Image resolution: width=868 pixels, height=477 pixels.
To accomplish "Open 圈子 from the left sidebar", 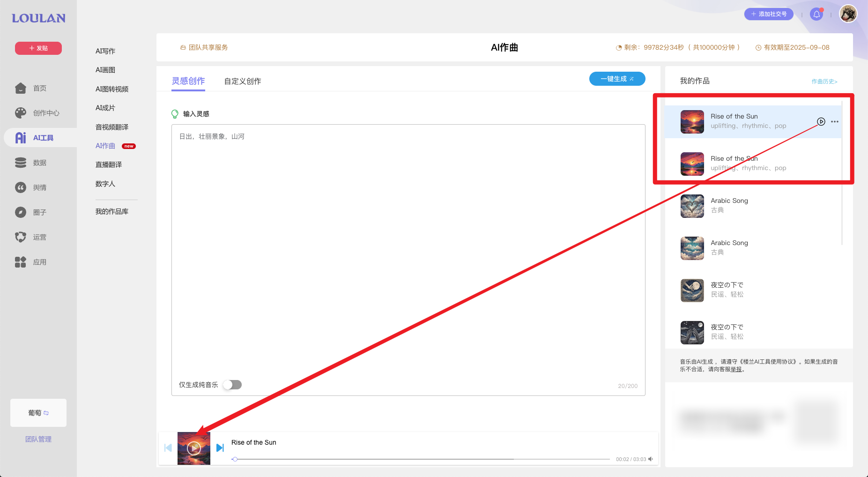I will tap(40, 212).
